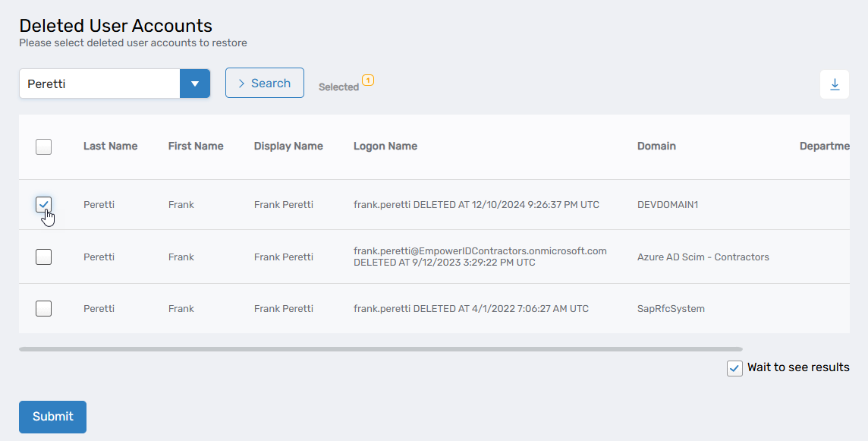Viewport: 868px width, 441px height.
Task: Click the Submit button
Action: tap(52, 417)
